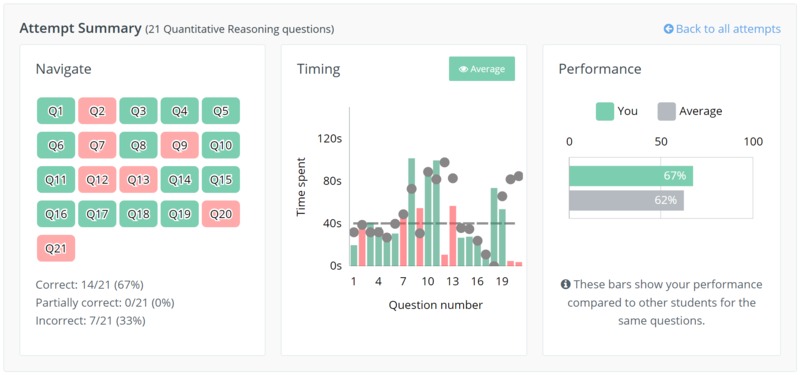Toggle the green You legend swatch
800x375 pixels.
(x=605, y=111)
